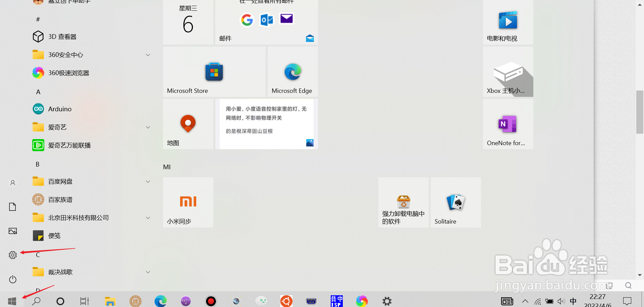Expand the 百度网盘 folder
644x307 pixels.
(91, 181)
